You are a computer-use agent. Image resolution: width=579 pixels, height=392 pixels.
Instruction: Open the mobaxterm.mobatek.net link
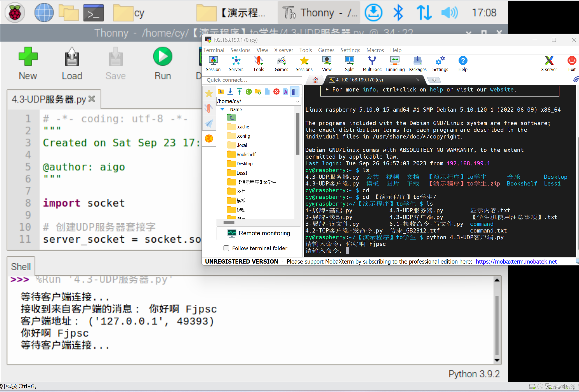(x=516, y=261)
